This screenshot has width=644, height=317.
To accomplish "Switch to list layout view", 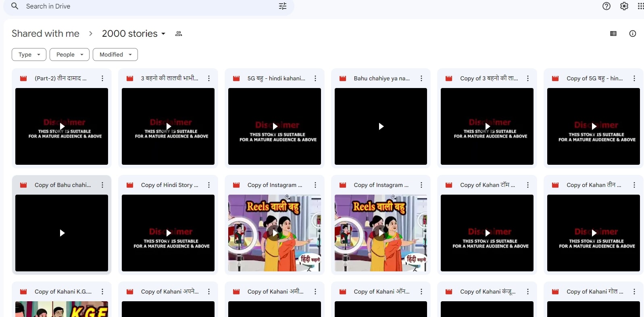I will (613, 34).
